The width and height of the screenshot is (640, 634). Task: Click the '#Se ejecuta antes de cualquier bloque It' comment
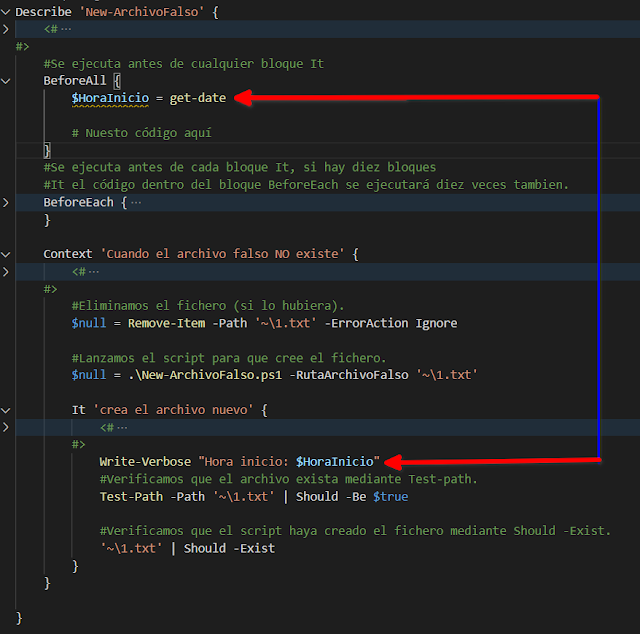pos(184,64)
